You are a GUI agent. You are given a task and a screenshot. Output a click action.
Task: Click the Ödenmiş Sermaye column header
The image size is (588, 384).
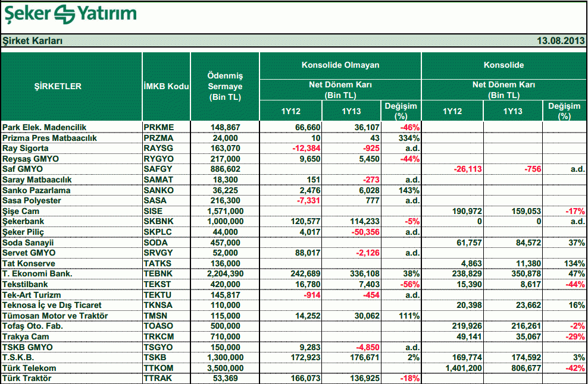(225, 86)
